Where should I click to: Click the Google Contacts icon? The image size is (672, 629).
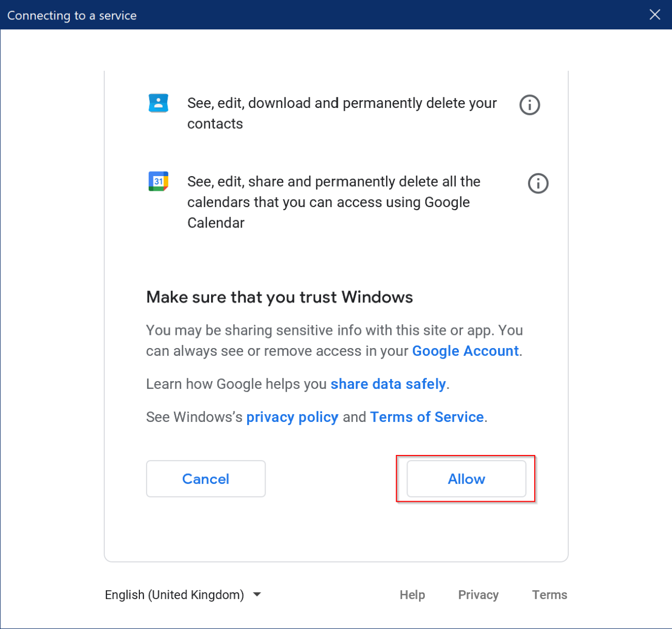(159, 103)
